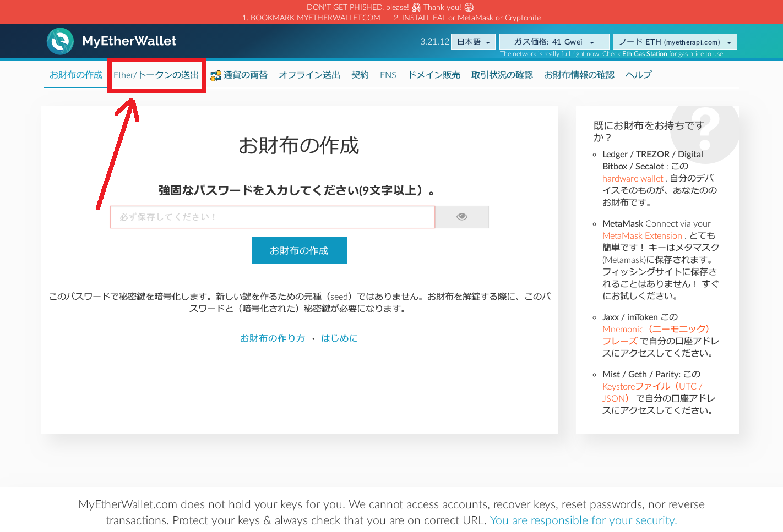
Task: Toggle password visibility with the eye icon
Action: click(461, 217)
